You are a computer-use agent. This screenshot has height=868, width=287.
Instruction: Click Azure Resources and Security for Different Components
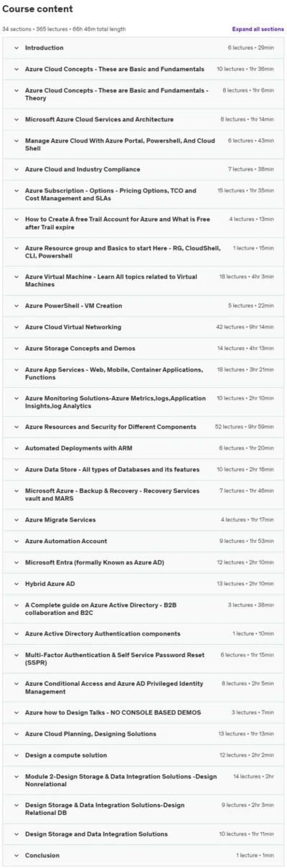(x=110, y=427)
